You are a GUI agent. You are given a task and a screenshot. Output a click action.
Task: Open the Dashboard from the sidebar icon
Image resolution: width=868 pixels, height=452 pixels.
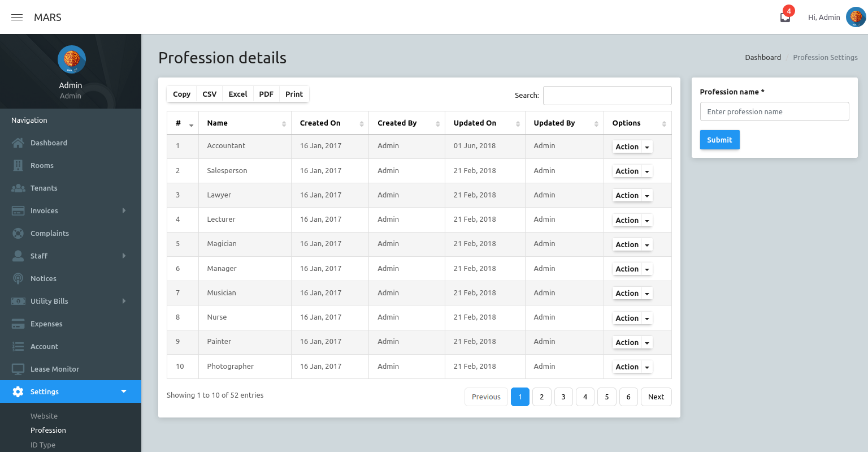[18, 143]
